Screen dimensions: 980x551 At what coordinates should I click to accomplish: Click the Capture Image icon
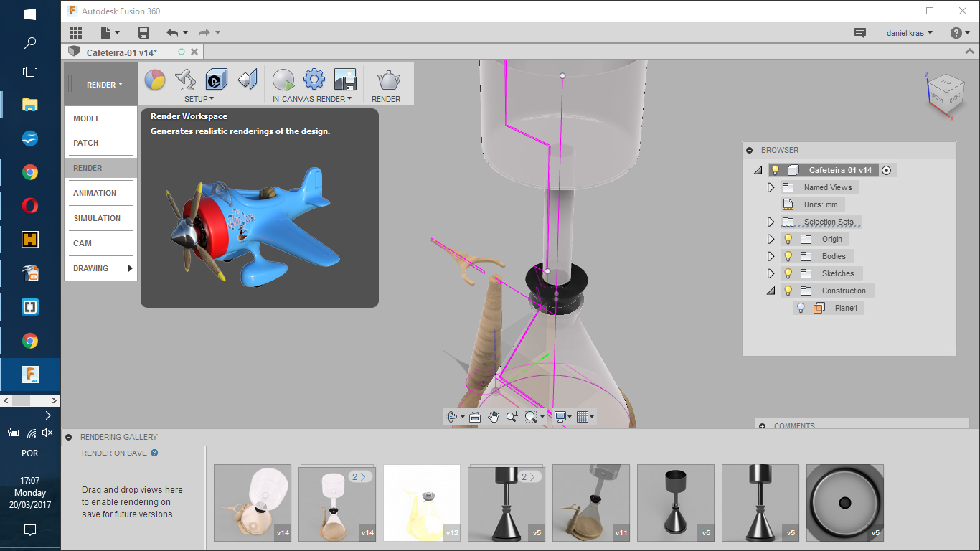point(345,79)
